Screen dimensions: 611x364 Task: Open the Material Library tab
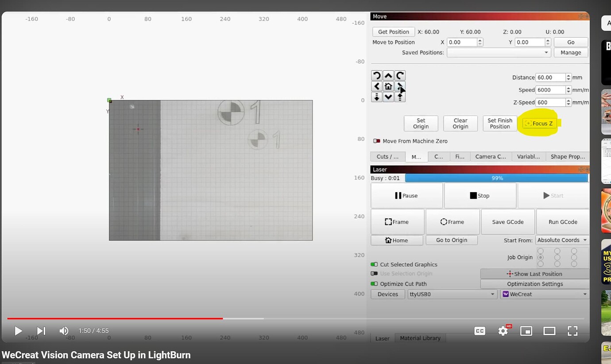[x=420, y=338]
